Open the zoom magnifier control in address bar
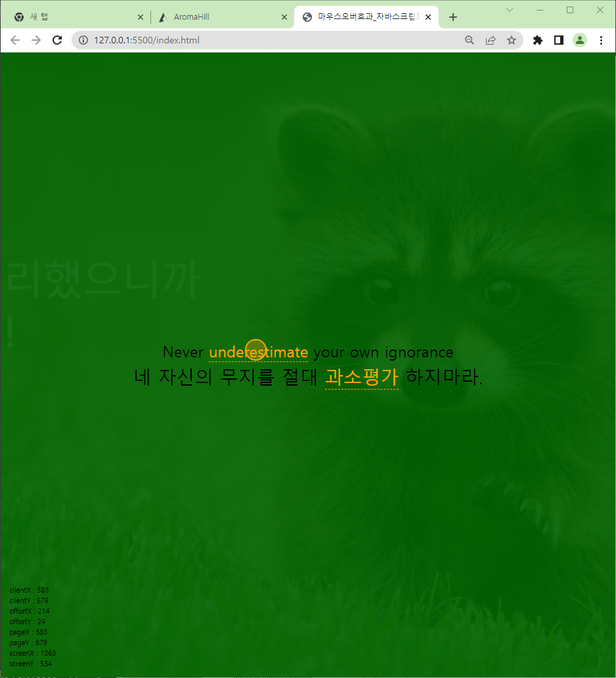The image size is (616, 678). click(470, 40)
